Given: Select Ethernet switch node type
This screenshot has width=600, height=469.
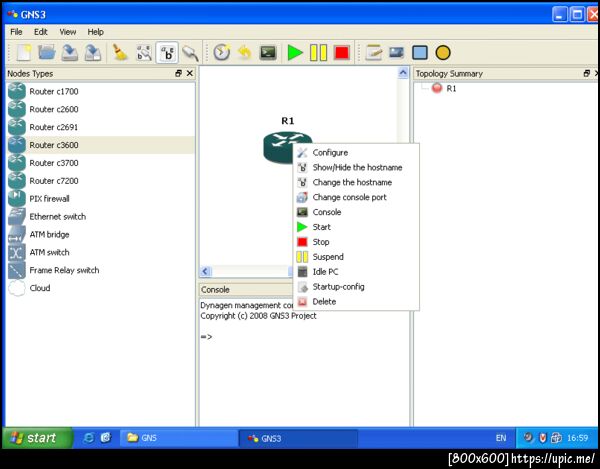Looking at the screenshot, I should (100, 217).
